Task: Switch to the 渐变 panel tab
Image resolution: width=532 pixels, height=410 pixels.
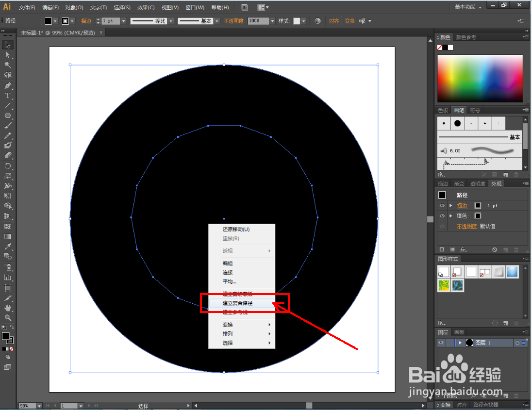Action: coord(459,184)
